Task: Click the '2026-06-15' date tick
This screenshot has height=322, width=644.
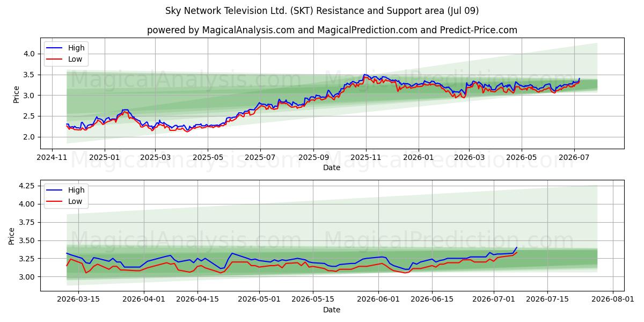Action: [x=432, y=299]
